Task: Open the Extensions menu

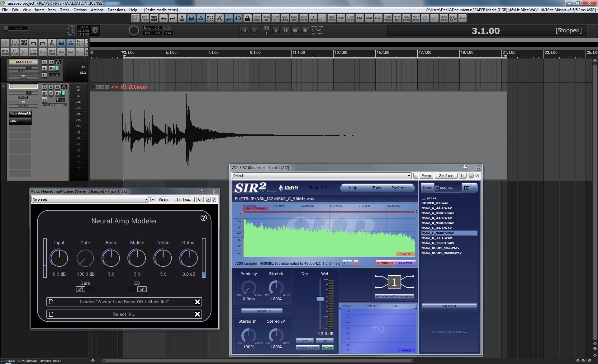Action: 116,10
